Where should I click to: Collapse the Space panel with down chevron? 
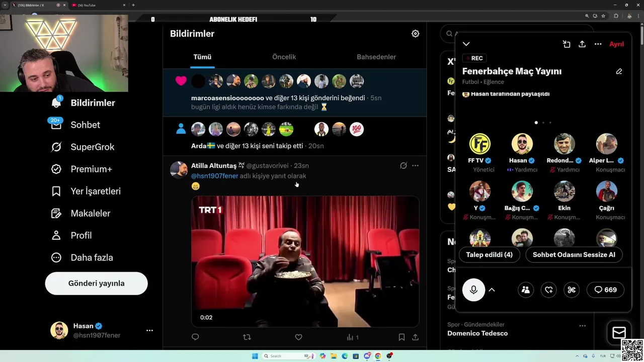(466, 44)
